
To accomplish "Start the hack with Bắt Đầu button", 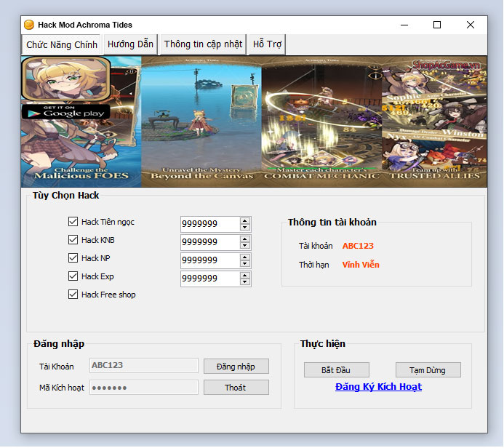I will pyautogui.click(x=337, y=370).
